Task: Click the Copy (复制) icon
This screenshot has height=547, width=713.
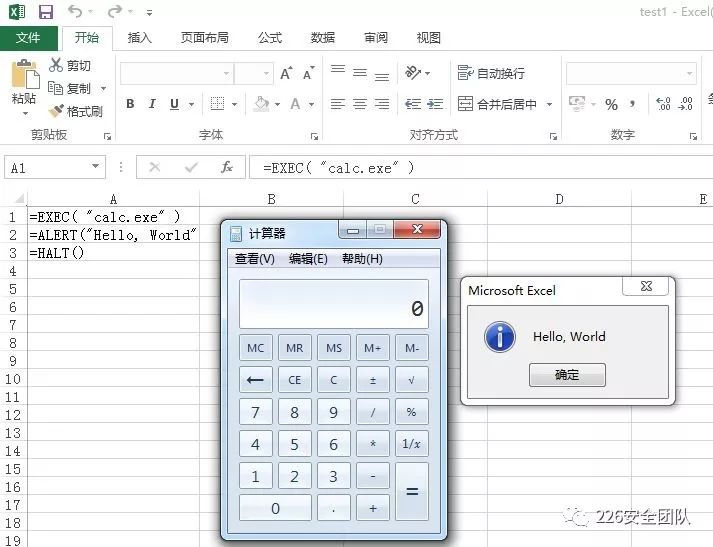Action: click(55, 88)
